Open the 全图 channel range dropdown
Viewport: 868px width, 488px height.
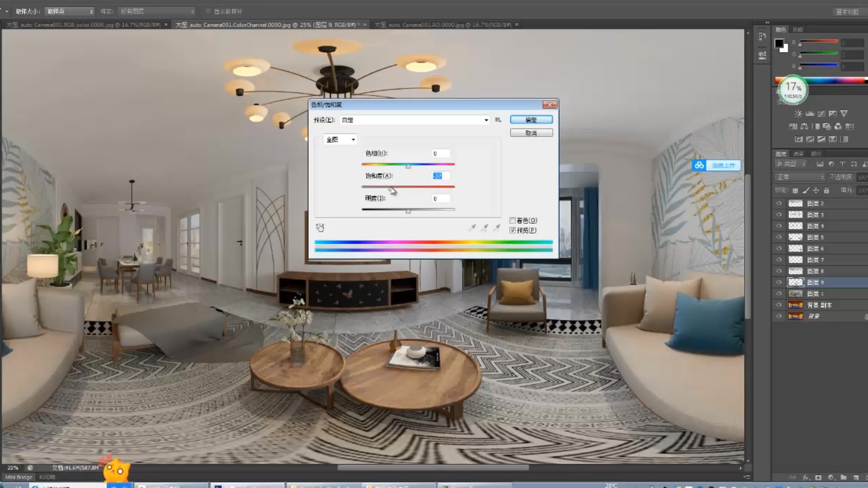click(340, 139)
